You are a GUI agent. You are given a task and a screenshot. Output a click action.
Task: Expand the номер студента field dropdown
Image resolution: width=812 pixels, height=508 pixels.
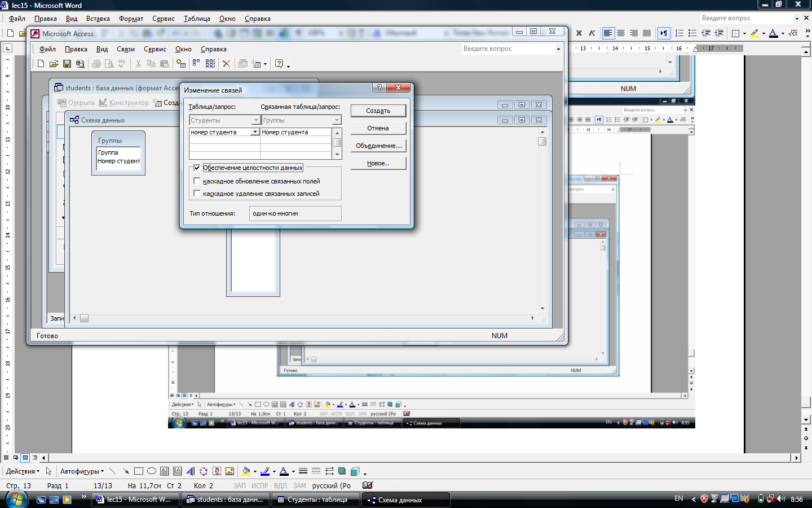coord(255,132)
